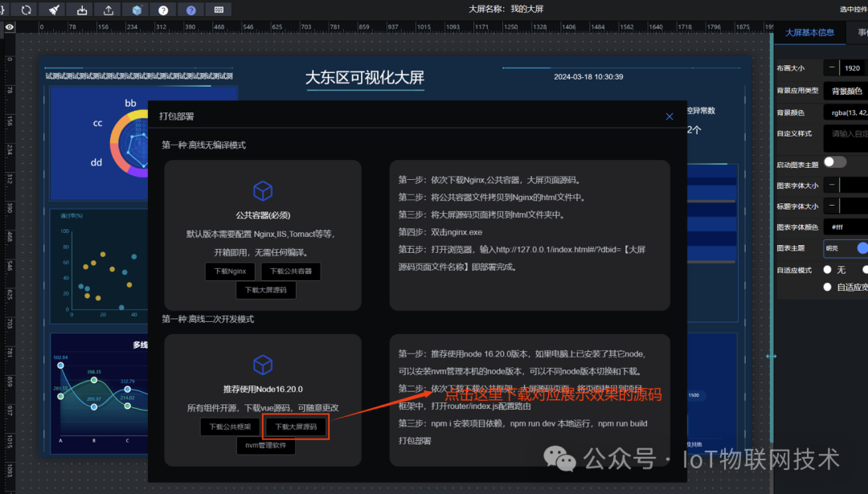Click the download icon in the toolbar

pyautogui.click(x=83, y=9)
